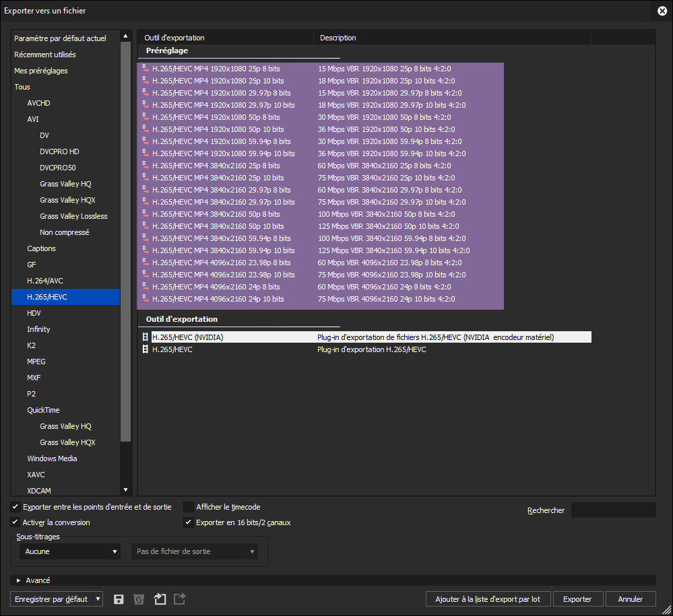This screenshot has height=616, width=673.
Task: Open the Sous-titrages Aucune dropdown
Action: (69, 551)
